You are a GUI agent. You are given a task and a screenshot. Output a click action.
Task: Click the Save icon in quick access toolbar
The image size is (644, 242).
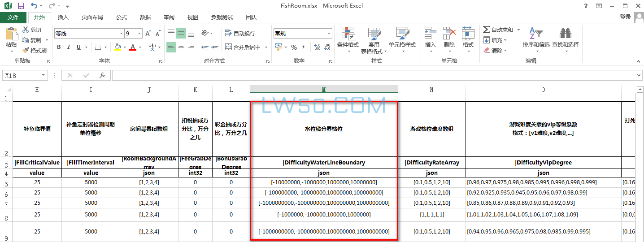[x=21, y=6]
